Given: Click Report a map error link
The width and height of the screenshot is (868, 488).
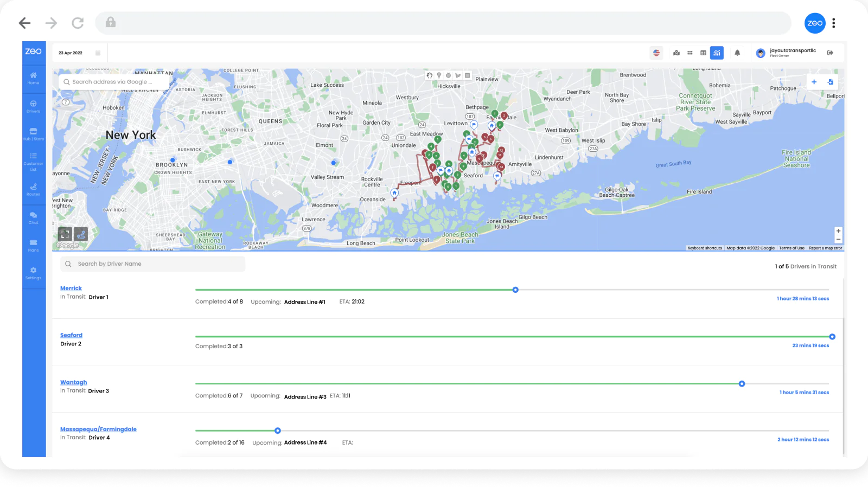Looking at the screenshot, I should (826, 248).
